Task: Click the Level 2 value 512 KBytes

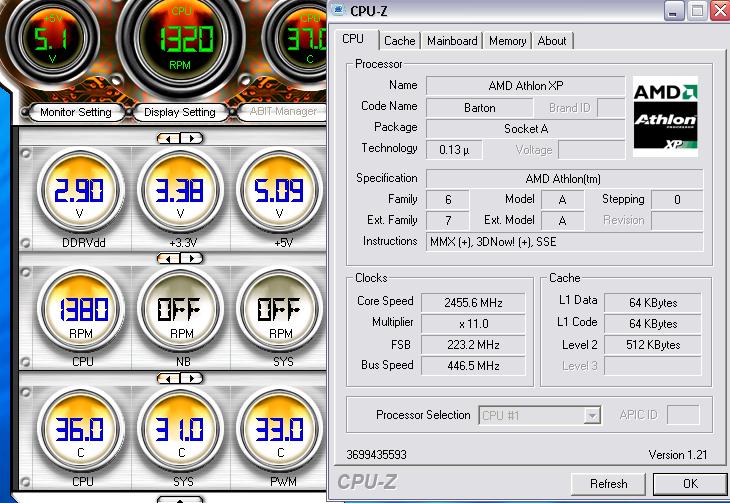Action: [x=653, y=345]
